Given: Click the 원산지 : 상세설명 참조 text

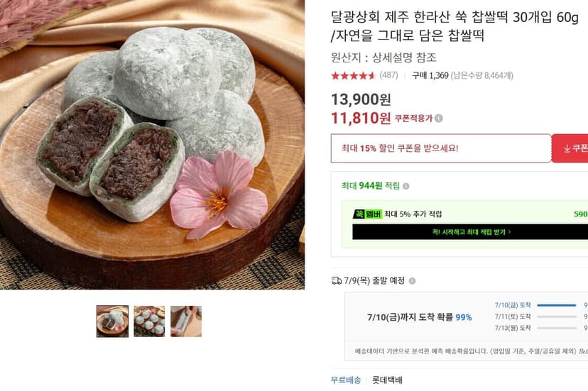Looking at the screenshot, I should (x=383, y=57).
